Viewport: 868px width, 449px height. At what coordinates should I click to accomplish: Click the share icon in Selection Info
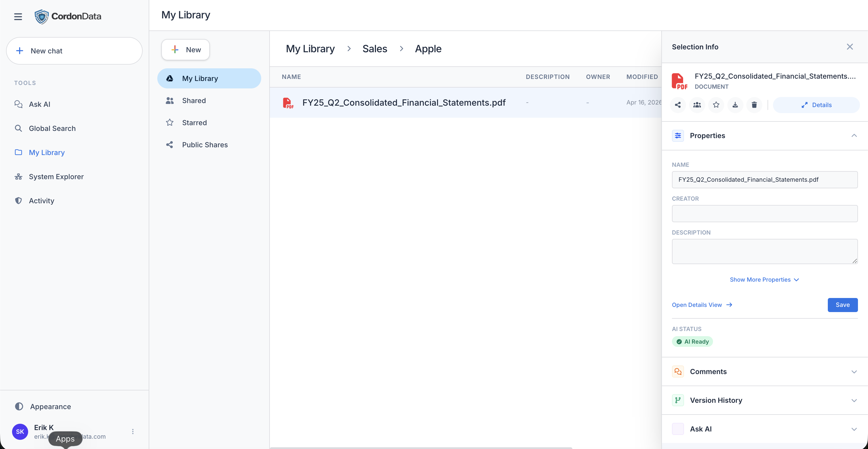coord(678,105)
